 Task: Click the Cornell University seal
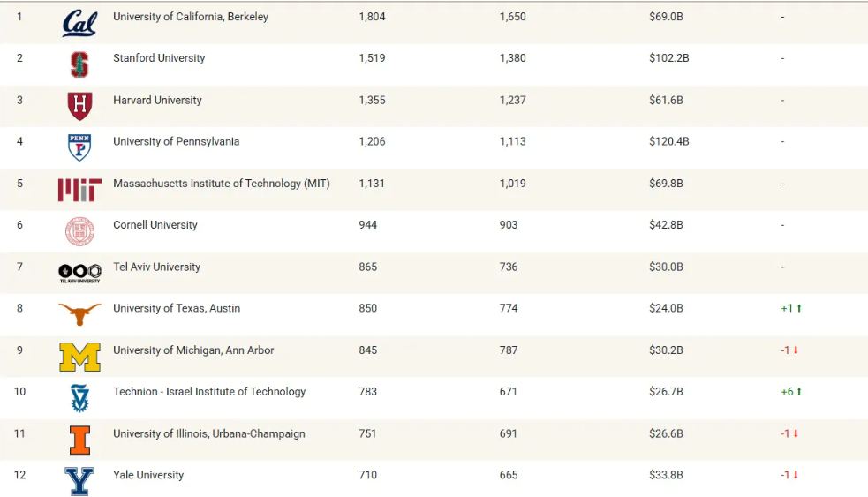pos(79,231)
